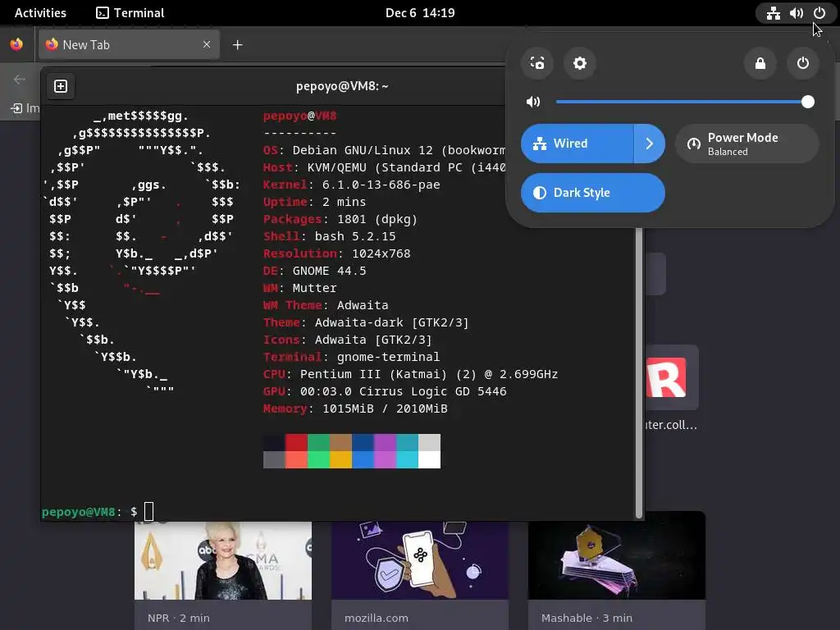Viewport: 840px width, 630px height.
Task: Click the 'CPU: Pentium III (Katmai)' line
Action: click(x=410, y=374)
